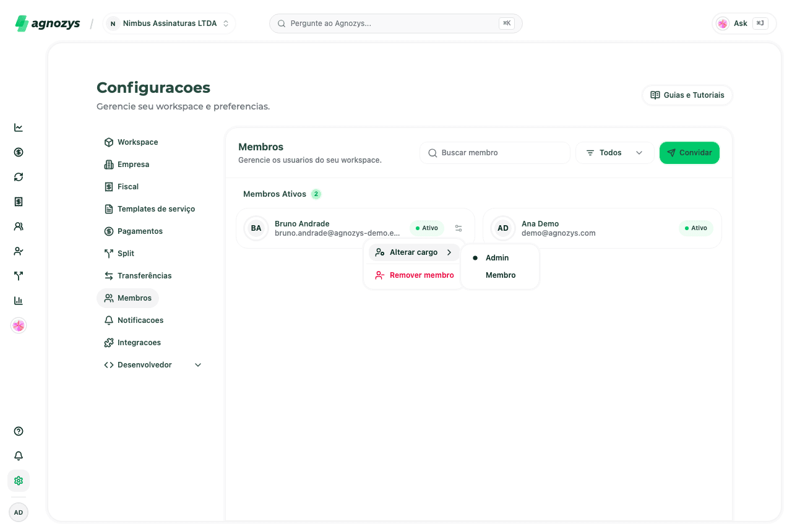The width and height of the screenshot is (792, 532).
Task: Open the split arrows icon in left rail
Action: tap(19, 276)
